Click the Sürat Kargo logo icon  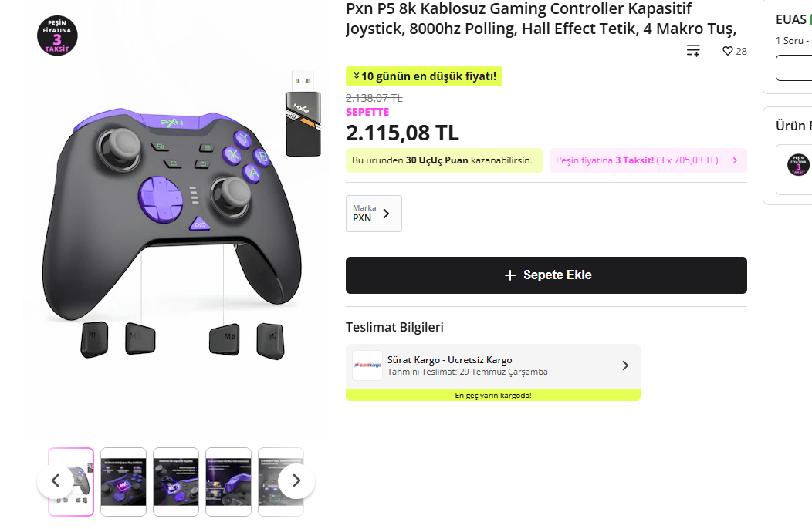click(x=367, y=366)
